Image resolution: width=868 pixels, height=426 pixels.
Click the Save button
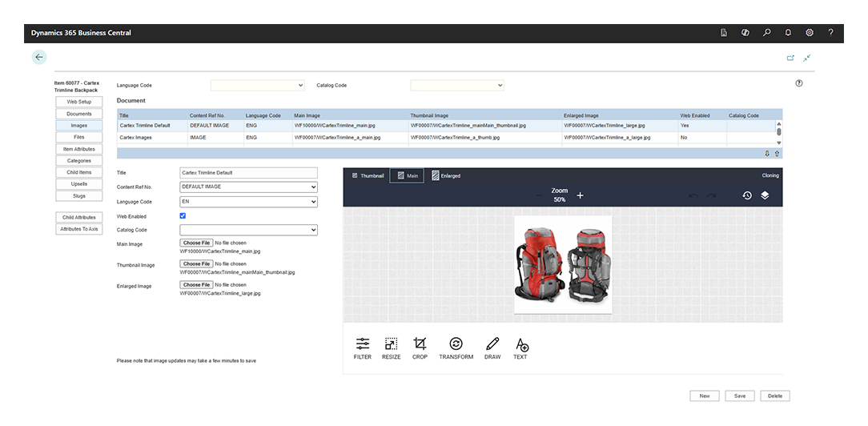coord(739,396)
